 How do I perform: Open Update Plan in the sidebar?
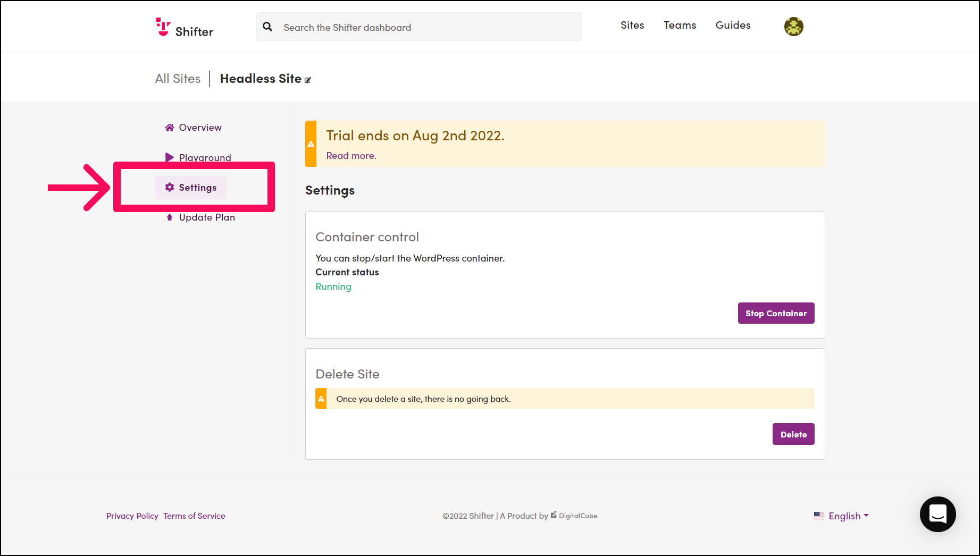[x=200, y=217]
